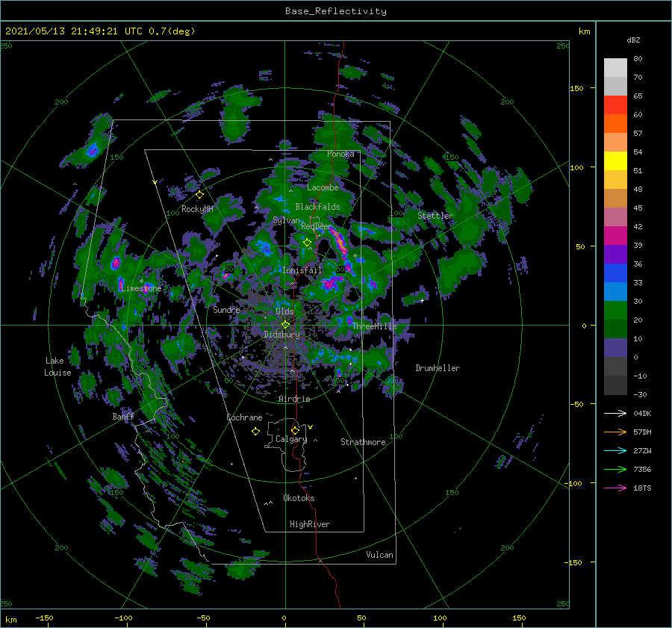Image resolution: width=672 pixels, height=628 pixels.
Task: Pick the red 65-60 dBZ color band
Action: (x=615, y=105)
